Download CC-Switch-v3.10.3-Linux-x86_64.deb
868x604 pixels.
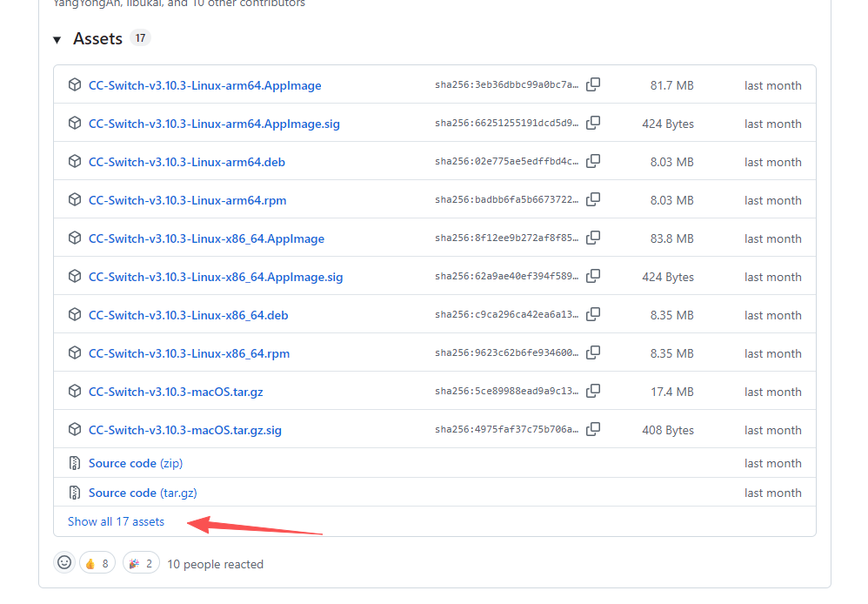coord(188,315)
